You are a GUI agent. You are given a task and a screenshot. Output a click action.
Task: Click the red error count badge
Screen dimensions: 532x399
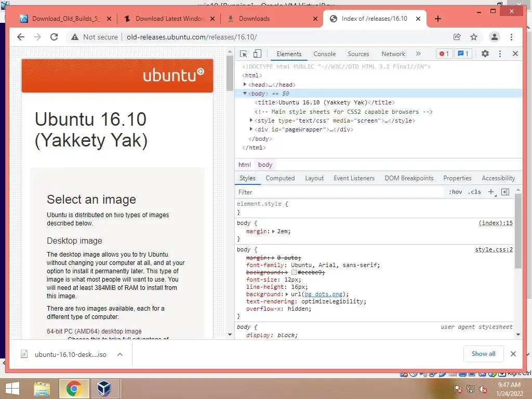[x=444, y=54]
